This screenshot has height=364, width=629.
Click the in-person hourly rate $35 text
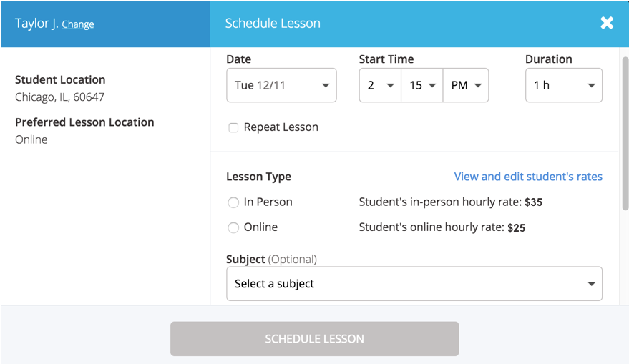(x=533, y=202)
